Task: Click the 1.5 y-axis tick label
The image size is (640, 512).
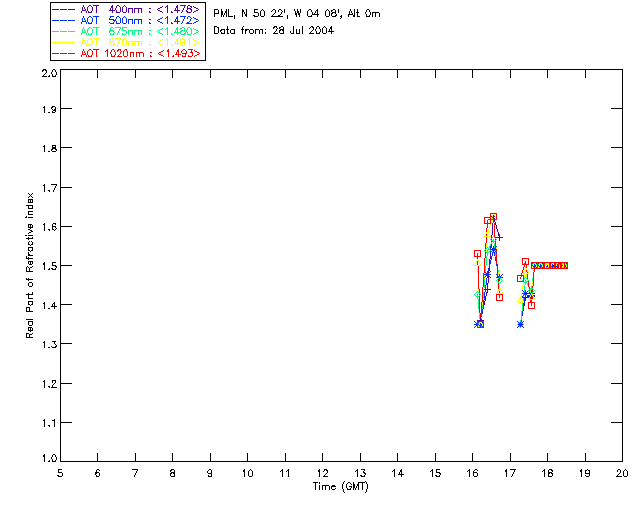Action: click(x=49, y=266)
